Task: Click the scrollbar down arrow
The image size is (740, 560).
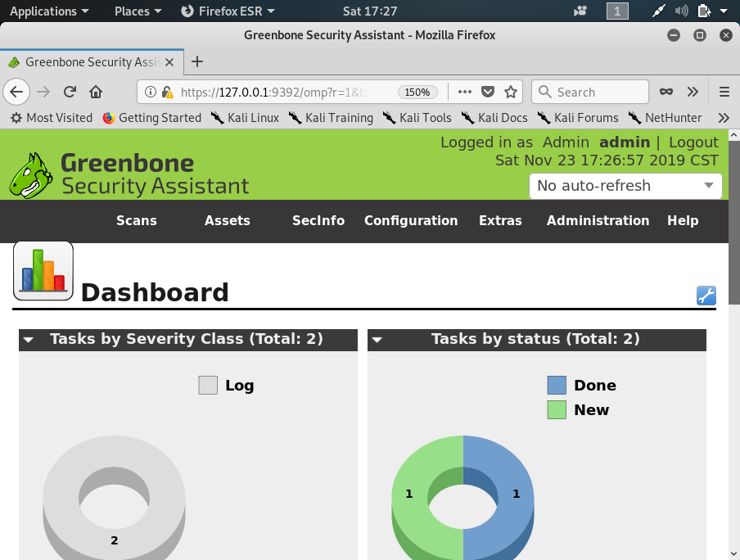Action: 734,554
